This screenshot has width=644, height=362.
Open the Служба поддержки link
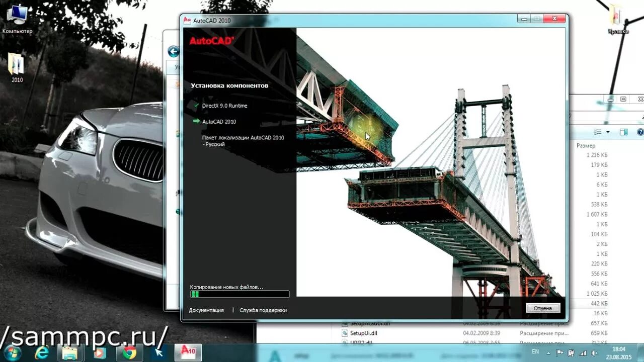pyautogui.click(x=263, y=310)
